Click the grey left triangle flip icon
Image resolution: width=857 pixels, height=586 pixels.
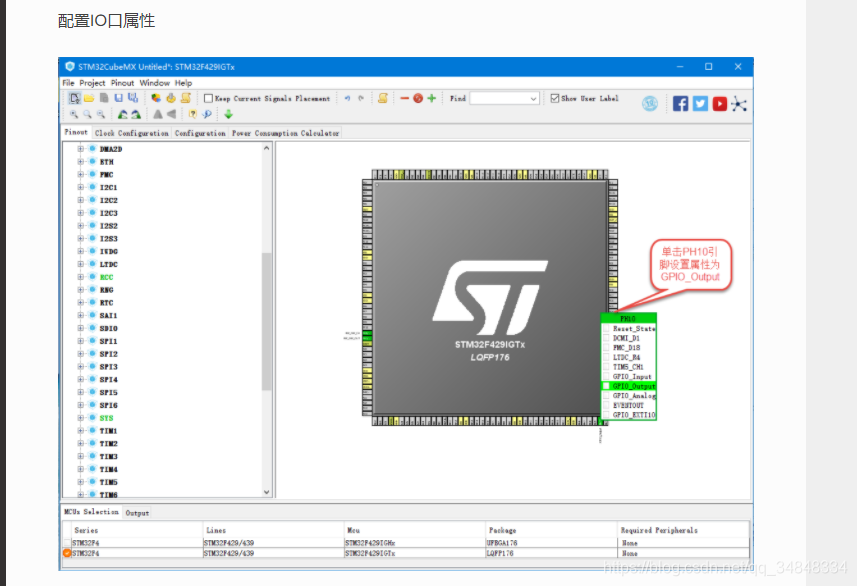click(171, 114)
